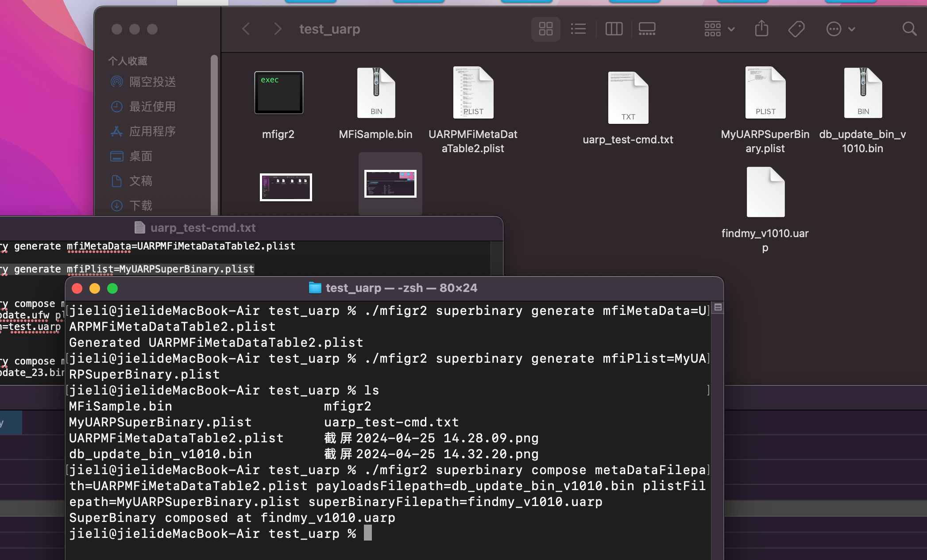Select the findmy_v1010.uarp file icon
This screenshot has width=927, height=560.
(x=765, y=192)
